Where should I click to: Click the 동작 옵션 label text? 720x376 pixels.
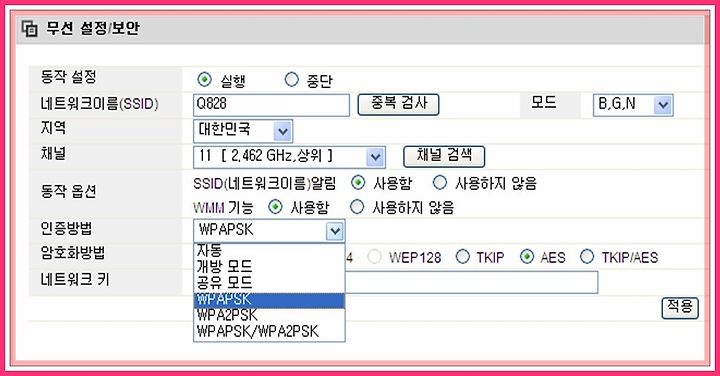(x=68, y=191)
